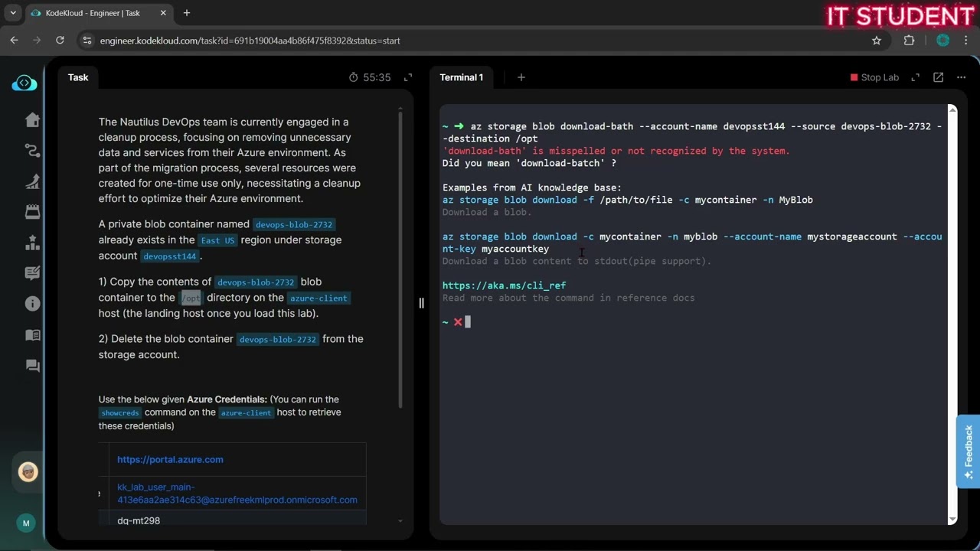Click the 55:35 timer
Viewport: 980px width, 551px height.
point(370,77)
